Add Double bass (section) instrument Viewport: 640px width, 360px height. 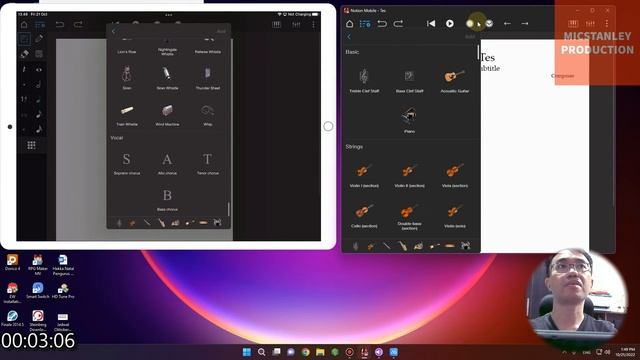point(409,217)
